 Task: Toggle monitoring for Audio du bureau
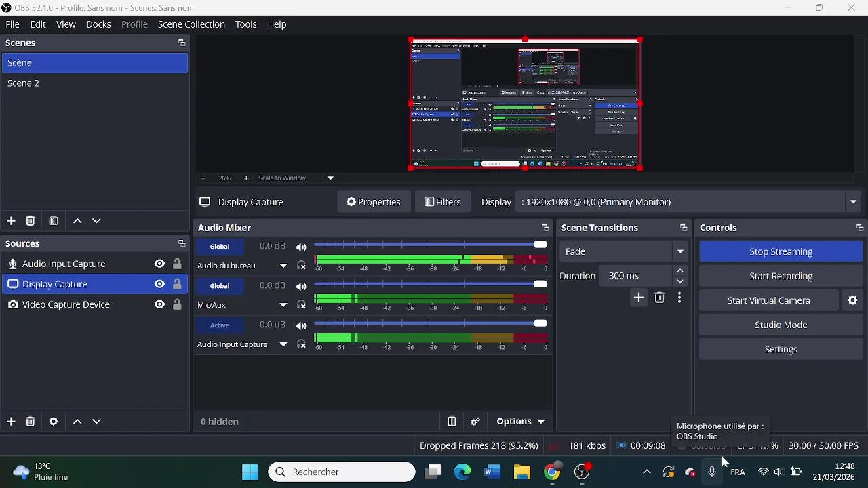click(x=301, y=266)
